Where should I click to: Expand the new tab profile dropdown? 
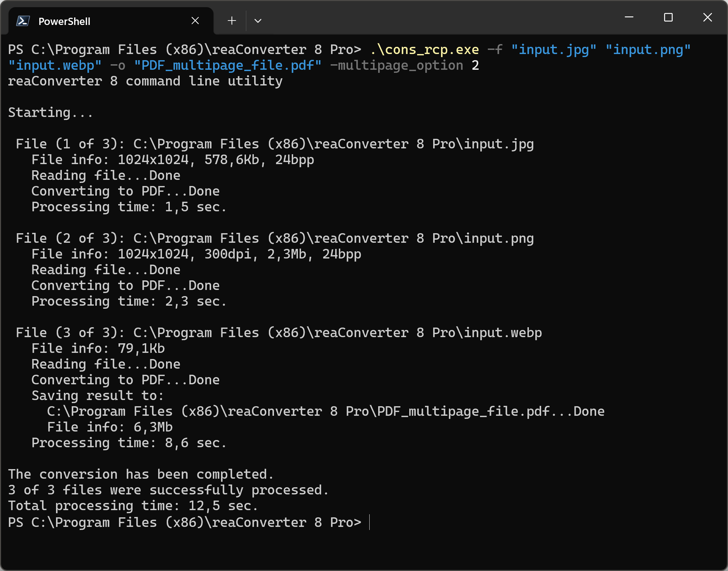pyautogui.click(x=258, y=21)
